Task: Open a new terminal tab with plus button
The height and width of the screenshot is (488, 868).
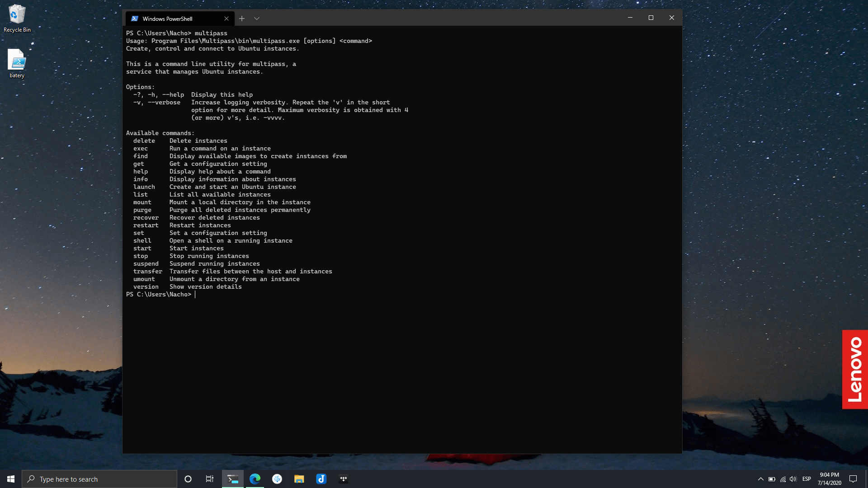Action: [x=242, y=19]
